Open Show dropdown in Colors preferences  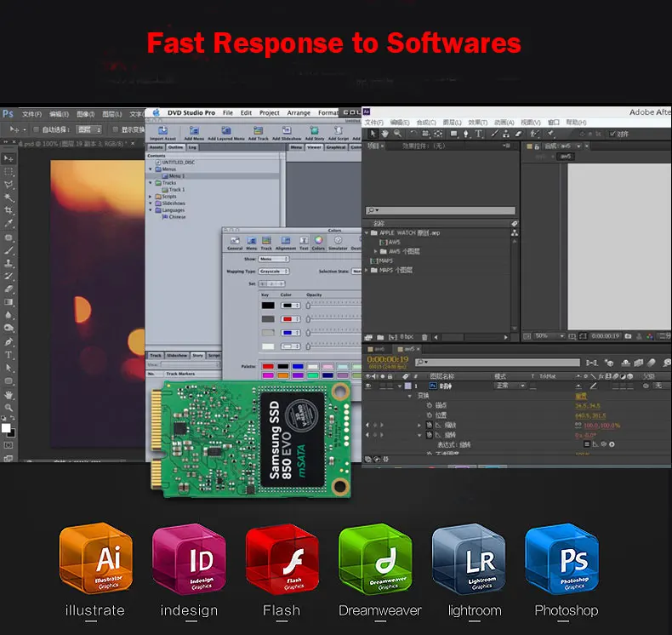[273, 259]
